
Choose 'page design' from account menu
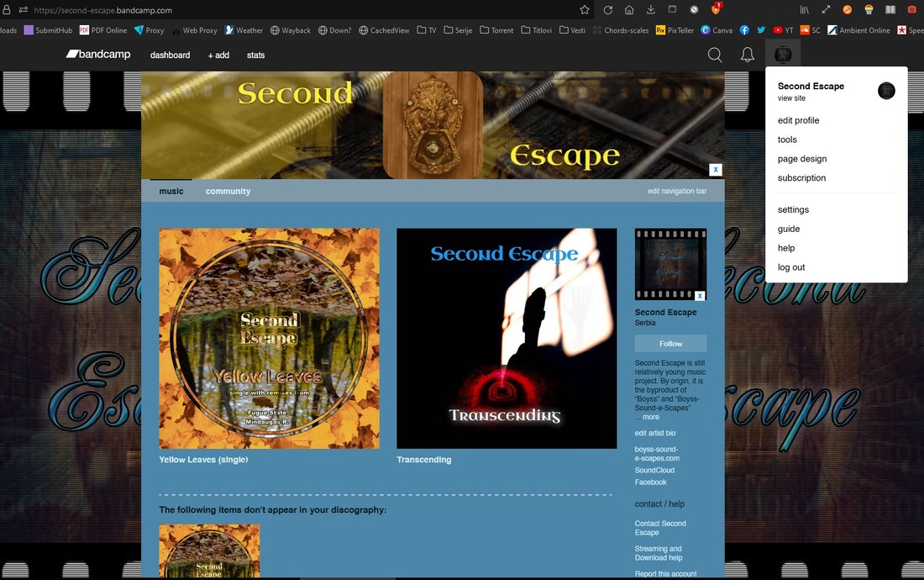(802, 159)
